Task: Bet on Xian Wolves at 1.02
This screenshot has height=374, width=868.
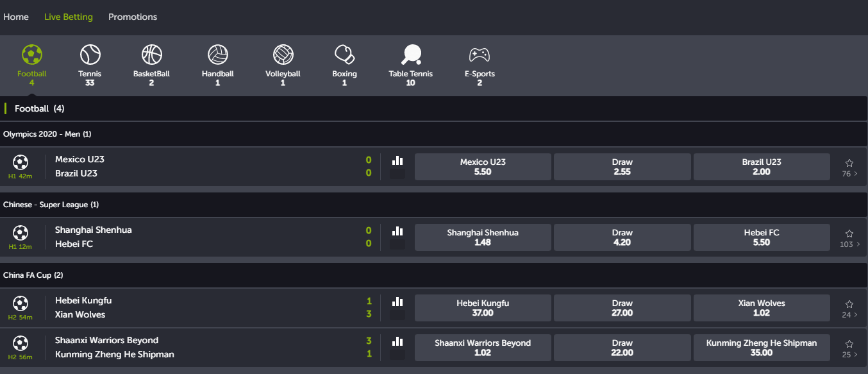Action: point(762,308)
